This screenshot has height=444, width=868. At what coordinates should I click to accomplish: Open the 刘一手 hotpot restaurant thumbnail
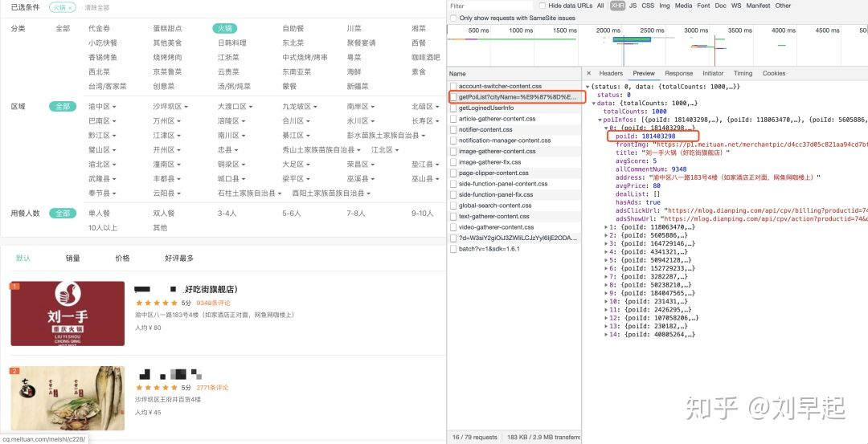tap(68, 313)
